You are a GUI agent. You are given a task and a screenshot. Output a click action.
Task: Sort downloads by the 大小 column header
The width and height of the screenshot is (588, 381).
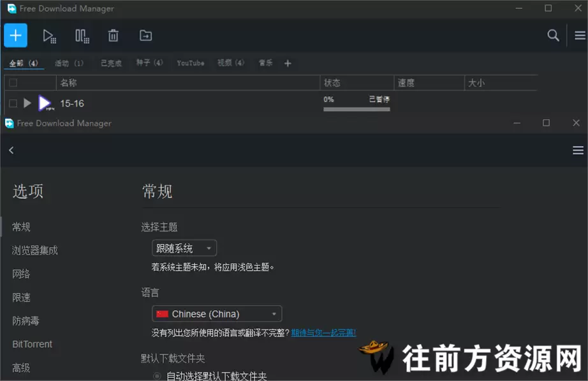[x=501, y=83]
